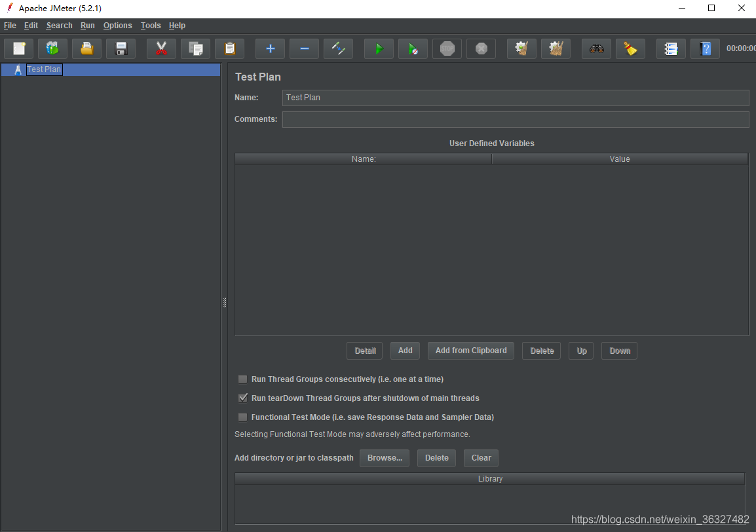Click Add from Clipboard button
Viewport: 756px width, 532px height.
coord(470,351)
